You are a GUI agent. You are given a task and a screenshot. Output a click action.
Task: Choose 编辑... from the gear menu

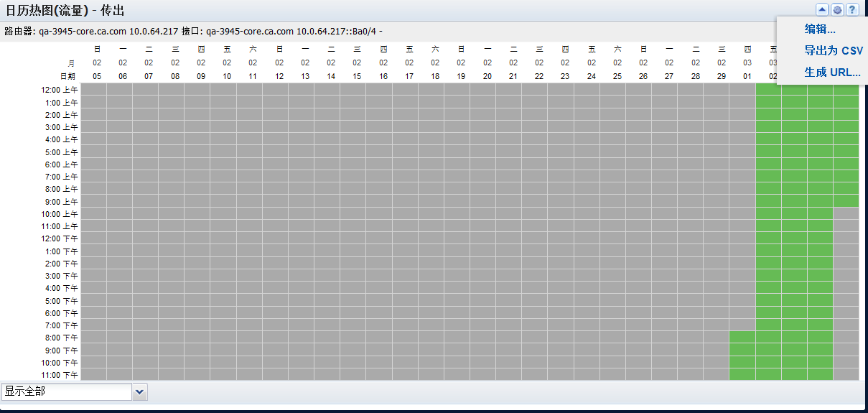click(820, 29)
